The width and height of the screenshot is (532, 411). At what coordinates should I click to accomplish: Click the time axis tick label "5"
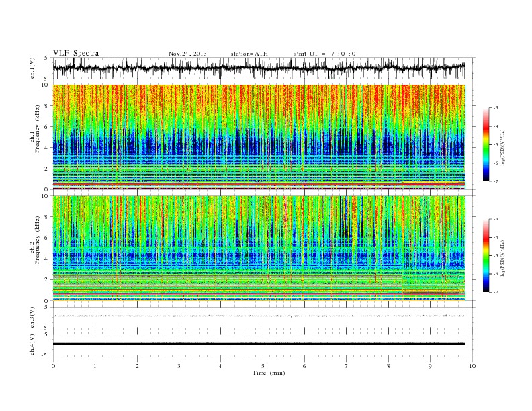[x=263, y=366]
